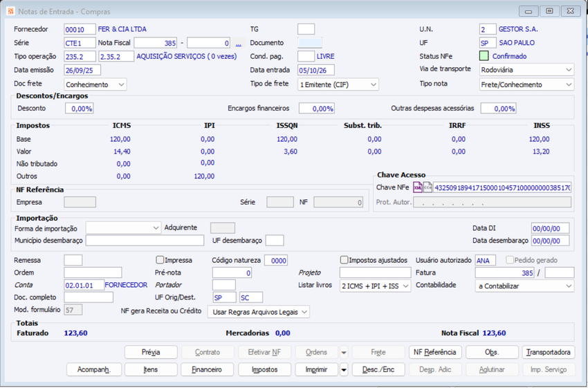Click the Nota Fiscal number field 385
The image size is (588, 388).
click(156, 43)
